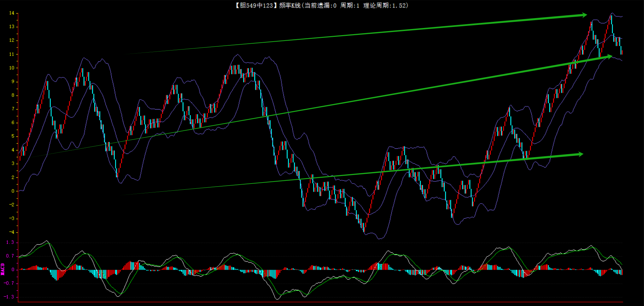Screen dimensions: 644x306
Task: Click the 14 label on the Y axis
Action: coord(12,13)
